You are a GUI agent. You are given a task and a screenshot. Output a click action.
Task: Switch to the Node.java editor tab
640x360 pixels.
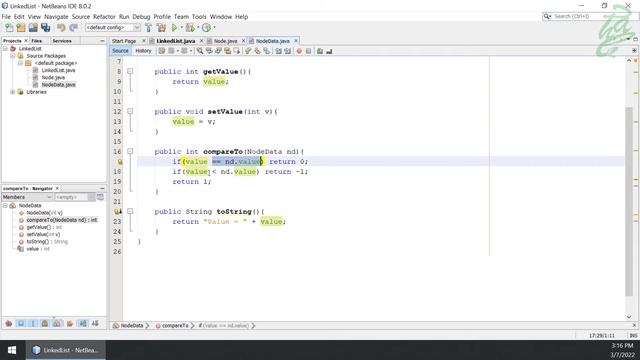click(x=225, y=41)
